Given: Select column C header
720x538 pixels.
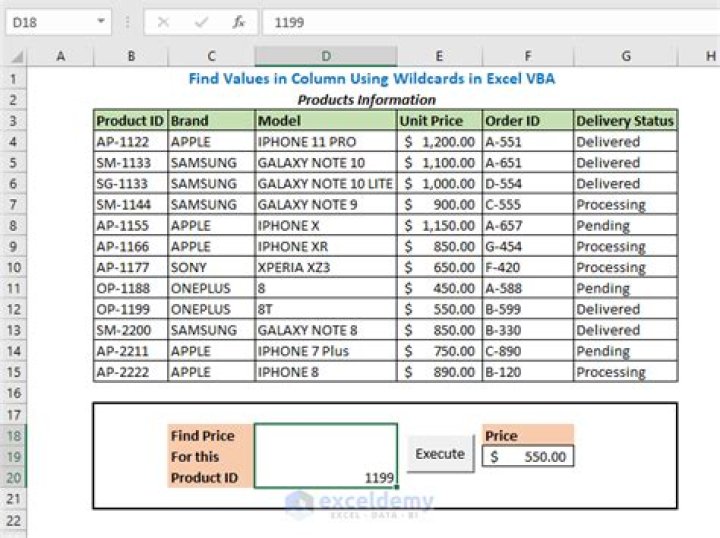Looking at the screenshot, I should pos(211,56).
